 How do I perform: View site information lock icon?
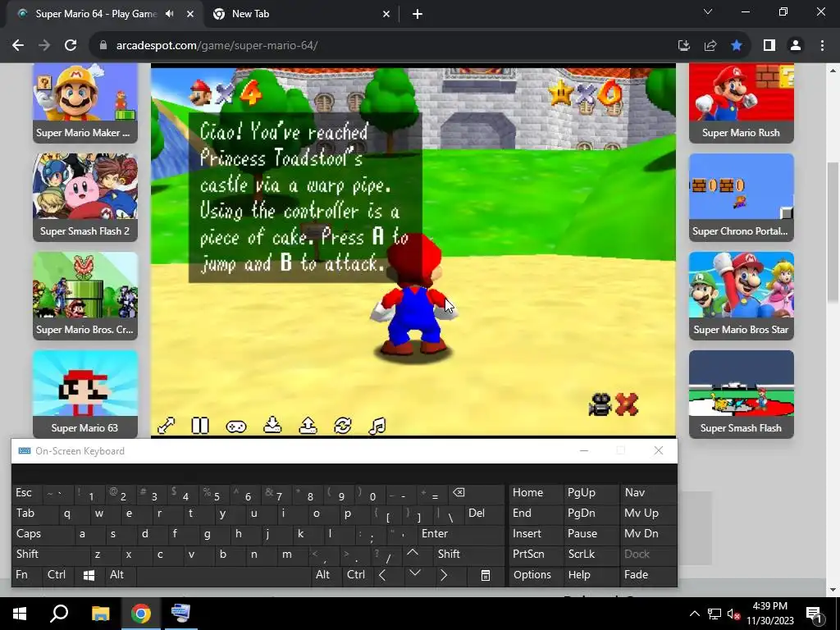[x=103, y=46]
